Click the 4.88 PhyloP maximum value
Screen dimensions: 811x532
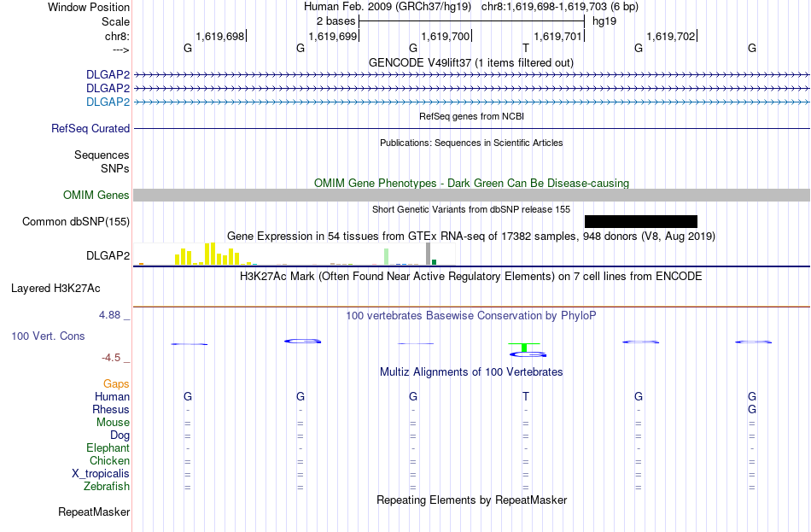pos(109,314)
